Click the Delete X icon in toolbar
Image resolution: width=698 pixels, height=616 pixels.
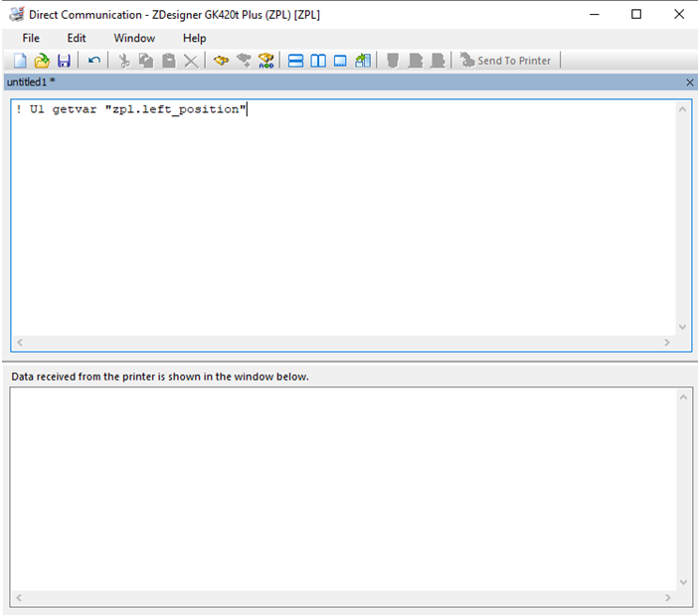point(191,61)
